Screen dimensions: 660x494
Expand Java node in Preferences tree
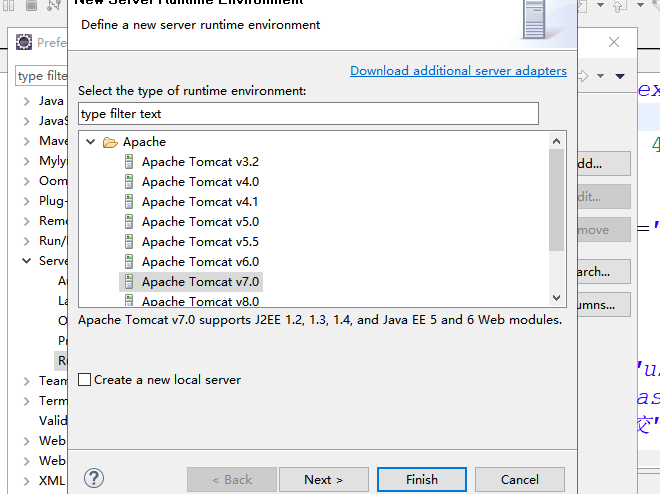pos(27,101)
